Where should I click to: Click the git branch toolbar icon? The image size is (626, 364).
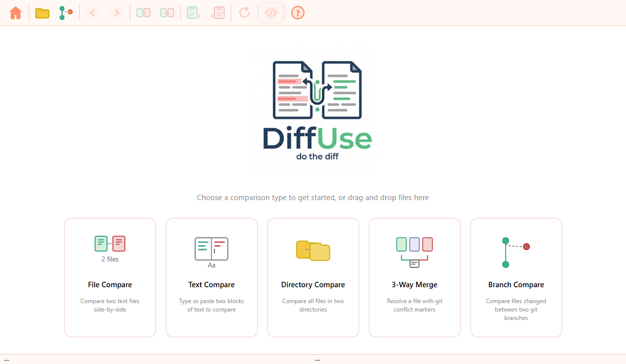coord(65,13)
